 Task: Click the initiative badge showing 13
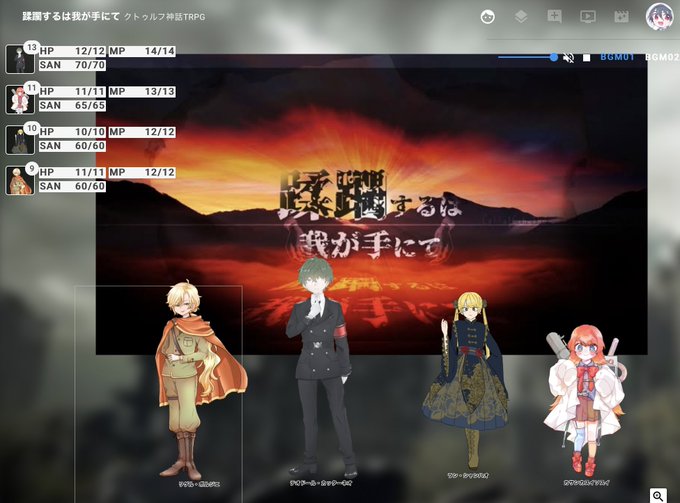point(31,48)
